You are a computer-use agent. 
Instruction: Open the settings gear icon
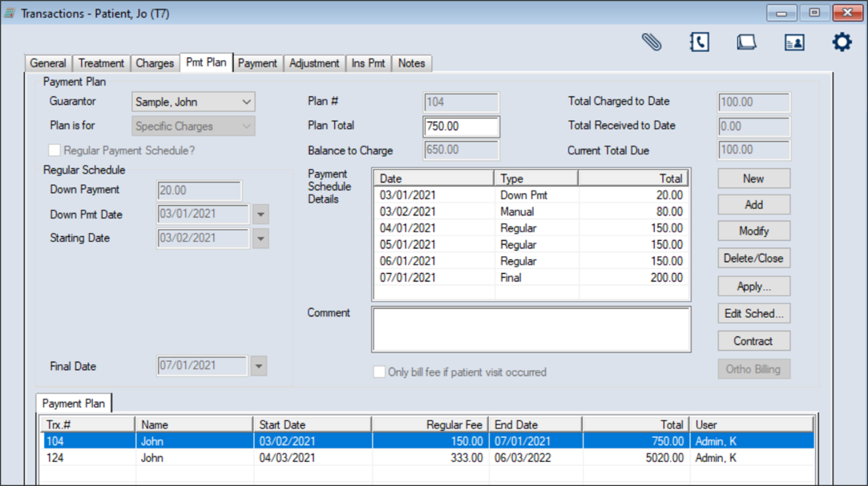pos(842,42)
